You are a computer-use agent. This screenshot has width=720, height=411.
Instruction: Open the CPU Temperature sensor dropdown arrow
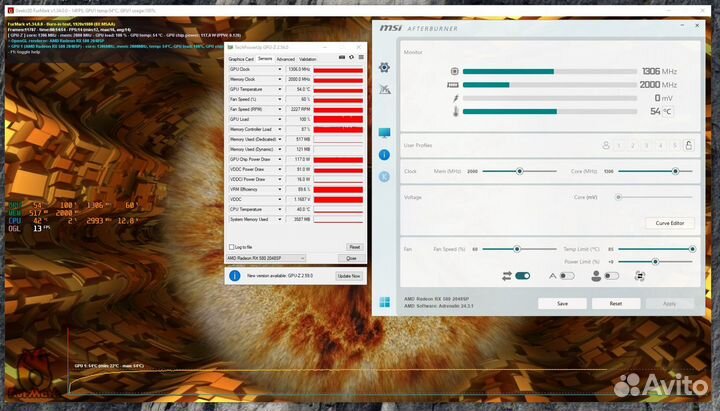(280, 209)
